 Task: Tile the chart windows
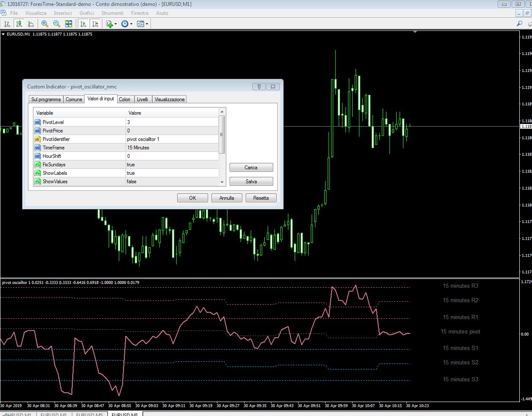pos(69,24)
